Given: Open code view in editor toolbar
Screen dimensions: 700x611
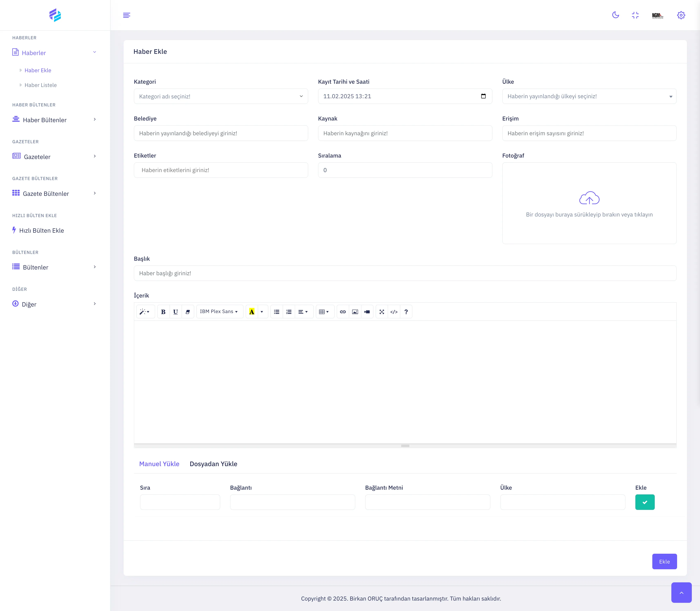Looking at the screenshot, I should click(394, 312).
